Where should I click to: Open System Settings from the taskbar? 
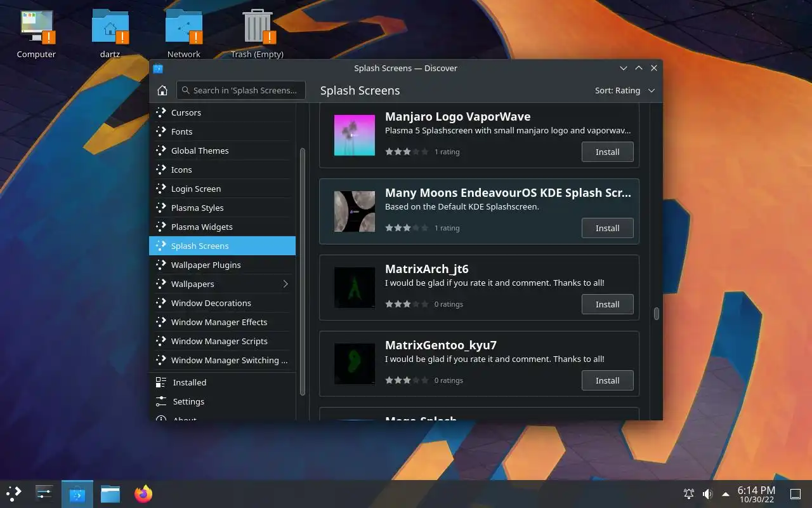[44, 493]
